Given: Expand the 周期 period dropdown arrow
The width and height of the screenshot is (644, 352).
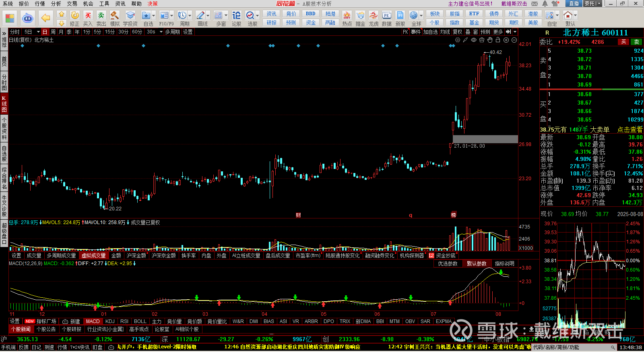Looking at the screenshot, I should click(190, 16).
